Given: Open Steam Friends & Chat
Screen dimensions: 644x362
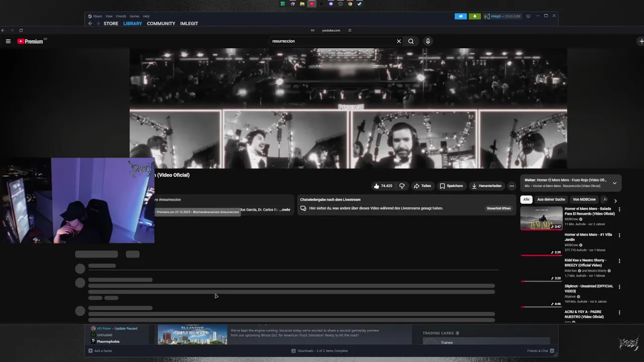Looking at the screenshot, I should [x=540, y=351].
